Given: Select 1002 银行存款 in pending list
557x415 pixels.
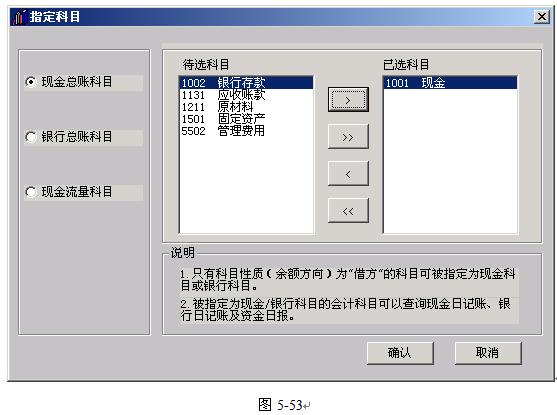Looking at the screenshot, I should 246,83.
